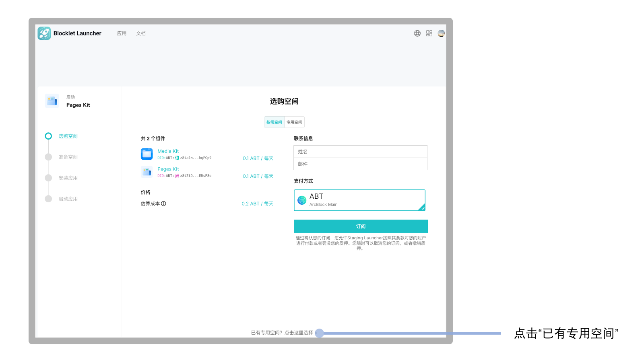Click the 姓名 name input field
This screenshot has height=362, width=644.
360,152
